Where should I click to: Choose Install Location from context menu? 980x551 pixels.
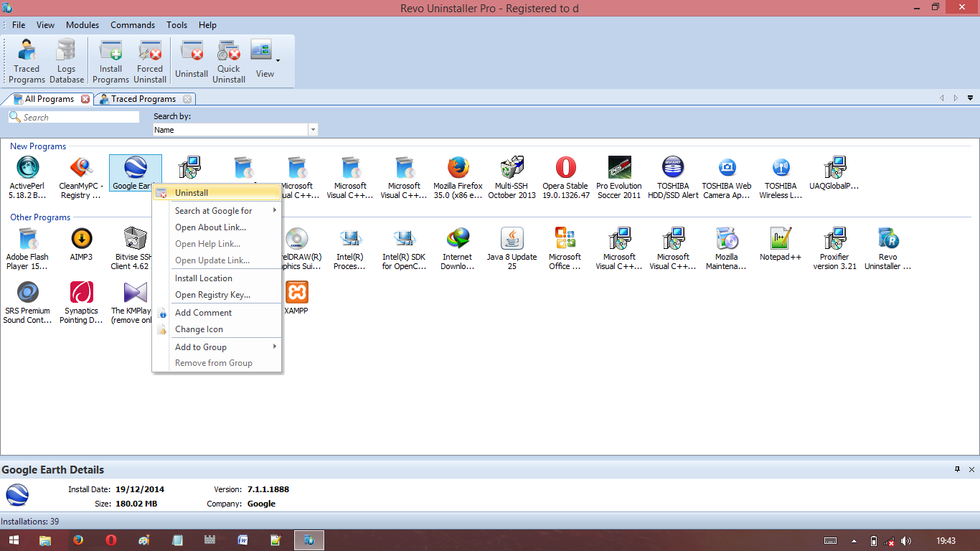(217, 278)
